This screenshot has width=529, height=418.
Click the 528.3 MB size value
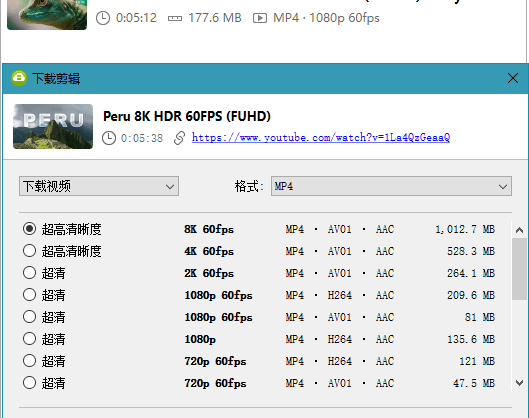click(x=471, y=251)
